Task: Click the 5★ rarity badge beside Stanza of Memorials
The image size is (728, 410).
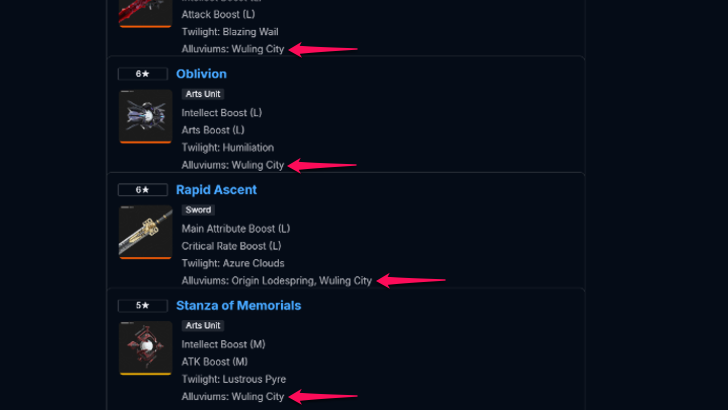Action: (142, 306)
